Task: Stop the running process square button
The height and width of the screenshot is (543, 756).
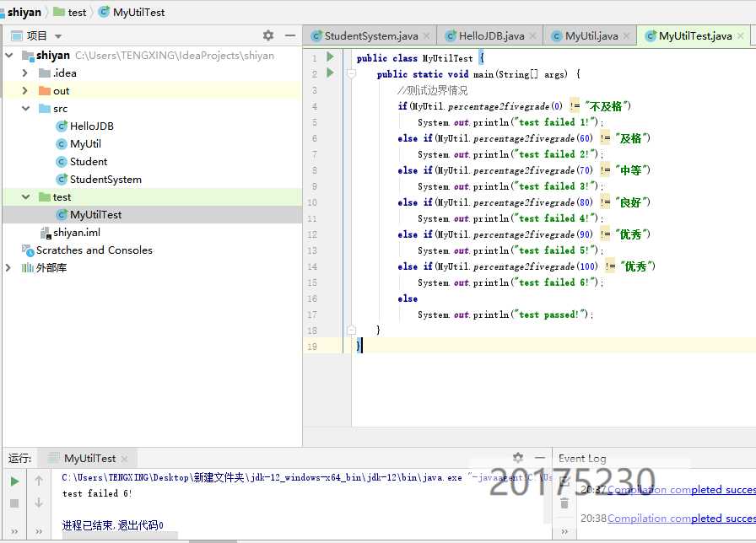Action: tap(14, 503)
